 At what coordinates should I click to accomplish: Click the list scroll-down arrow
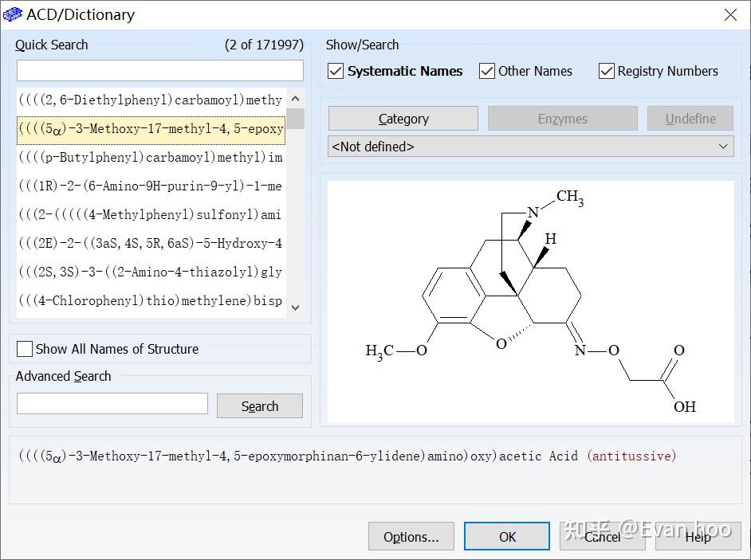point(295,307)
